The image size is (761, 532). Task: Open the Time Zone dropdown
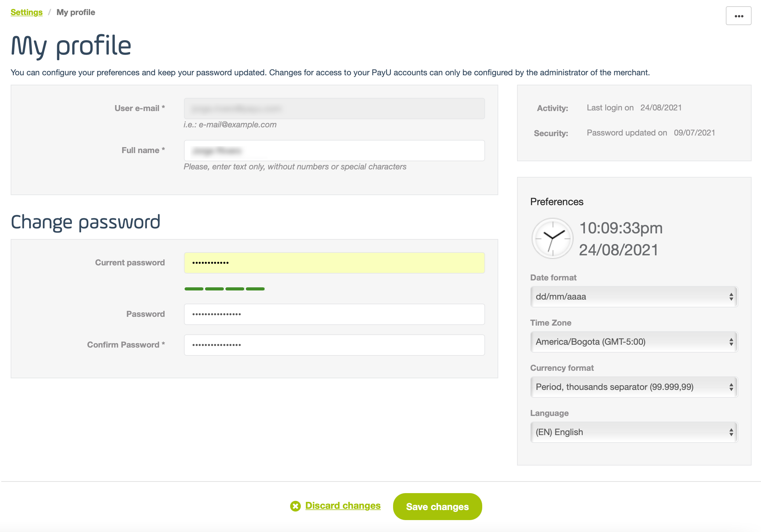[x=634, y=342]
